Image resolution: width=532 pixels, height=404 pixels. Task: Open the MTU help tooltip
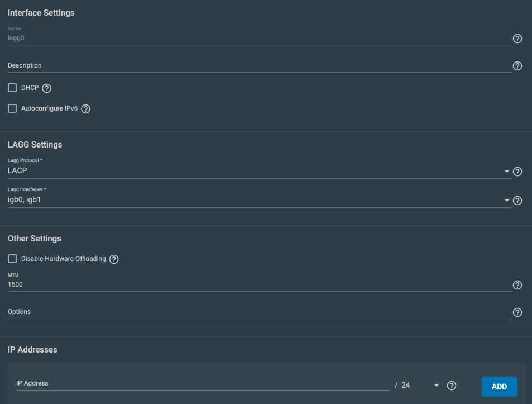[517, 285]
